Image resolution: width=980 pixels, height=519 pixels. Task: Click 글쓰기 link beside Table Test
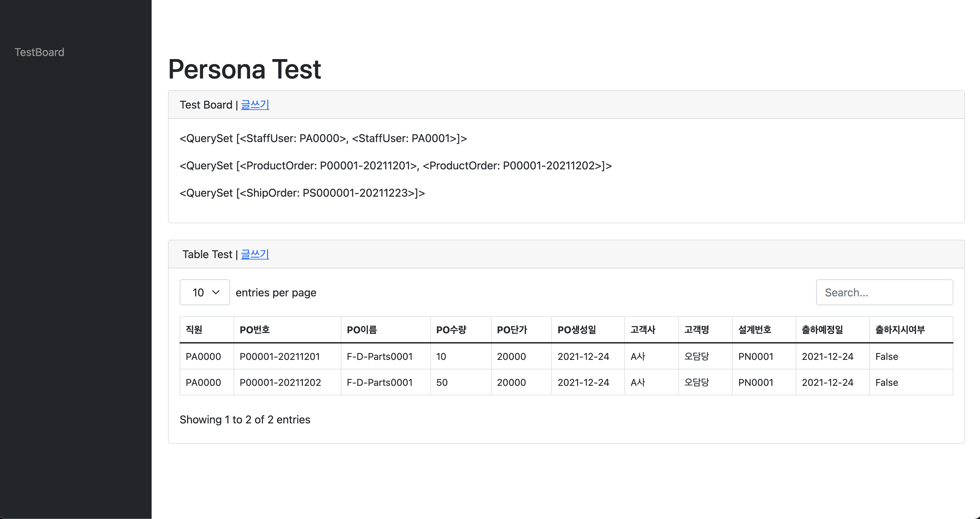(255, 254)
